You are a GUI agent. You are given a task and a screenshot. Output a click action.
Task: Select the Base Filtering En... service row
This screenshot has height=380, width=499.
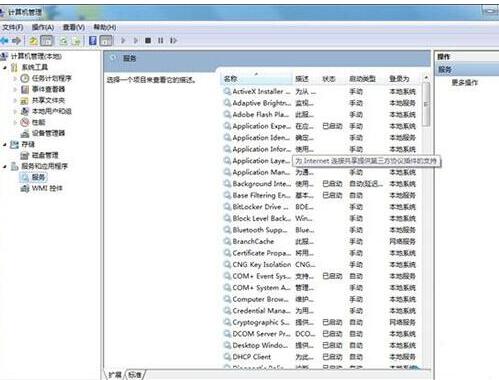(x=320, y=195)
